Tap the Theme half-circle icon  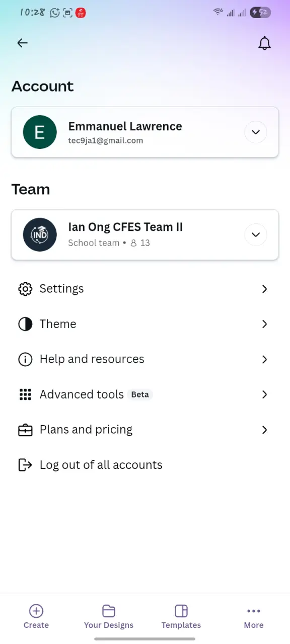click(25, 324)
